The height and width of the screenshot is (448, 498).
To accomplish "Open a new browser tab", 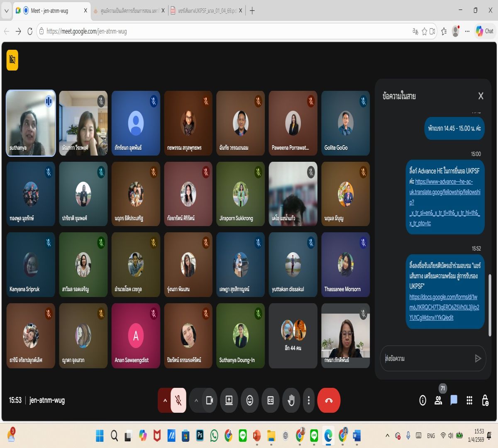I will [x=252, y=11].
